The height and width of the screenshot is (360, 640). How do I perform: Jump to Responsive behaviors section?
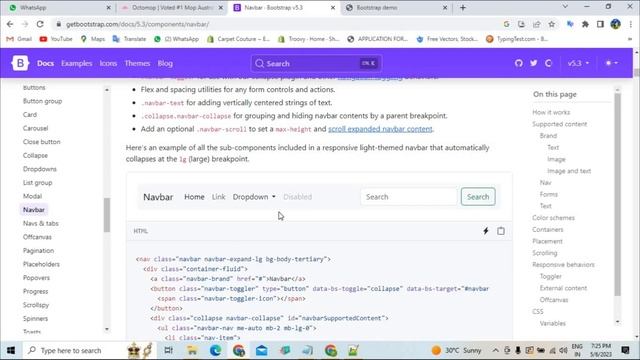[563, 264]
